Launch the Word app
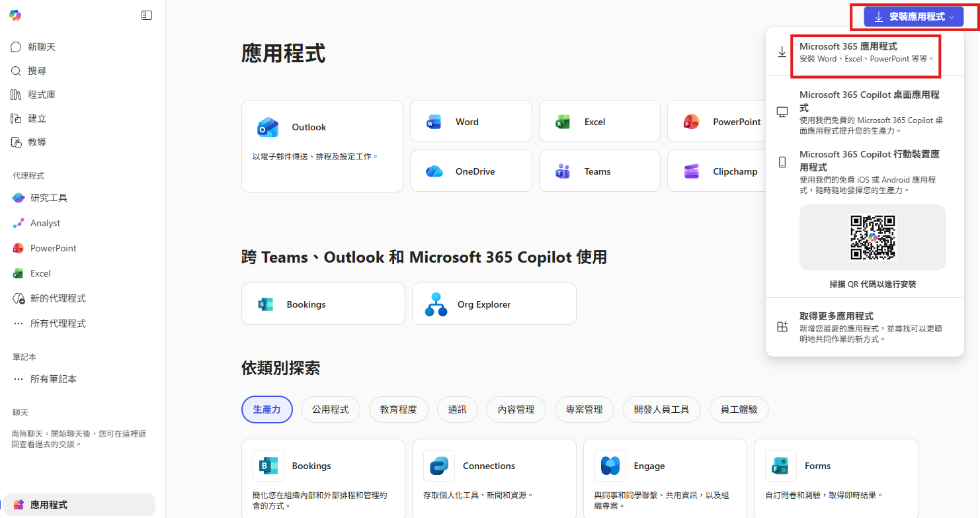Screen dimensions: 980x518 tap(471, 122)
